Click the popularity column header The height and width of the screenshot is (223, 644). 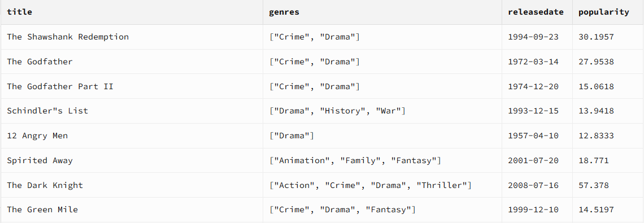[608, 12]
